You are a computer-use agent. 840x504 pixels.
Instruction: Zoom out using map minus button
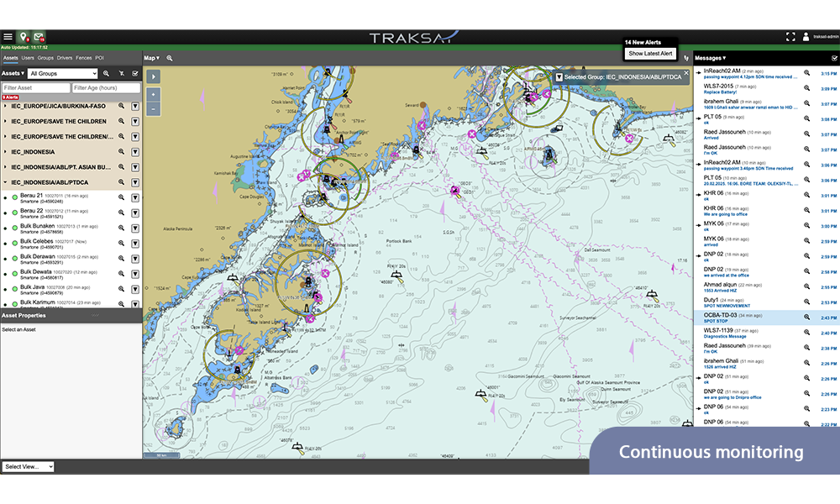click(x=152, y=110)
